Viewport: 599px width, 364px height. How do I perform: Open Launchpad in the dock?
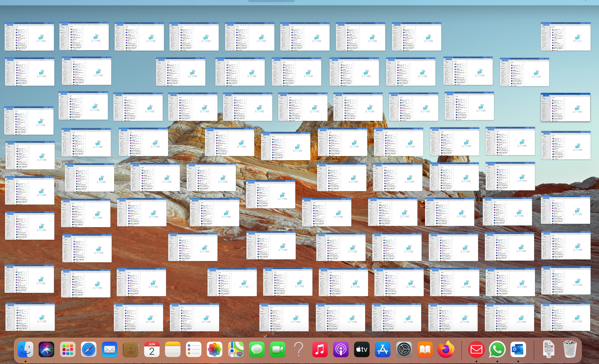click(68, 349)
